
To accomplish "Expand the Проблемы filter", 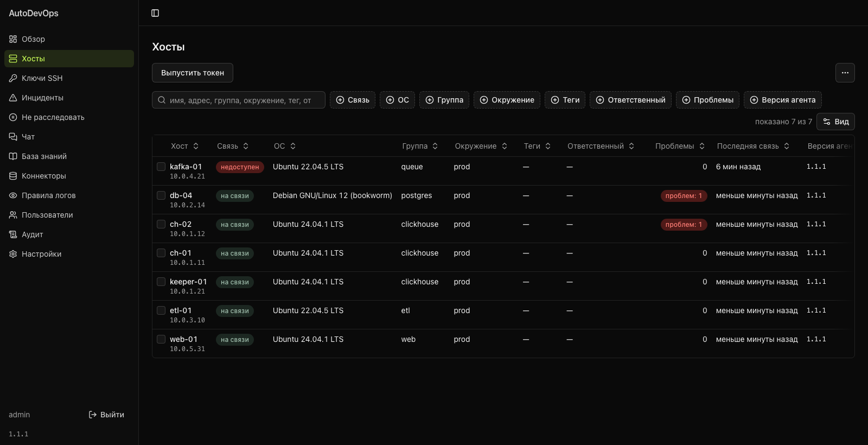I will [707, 100].
